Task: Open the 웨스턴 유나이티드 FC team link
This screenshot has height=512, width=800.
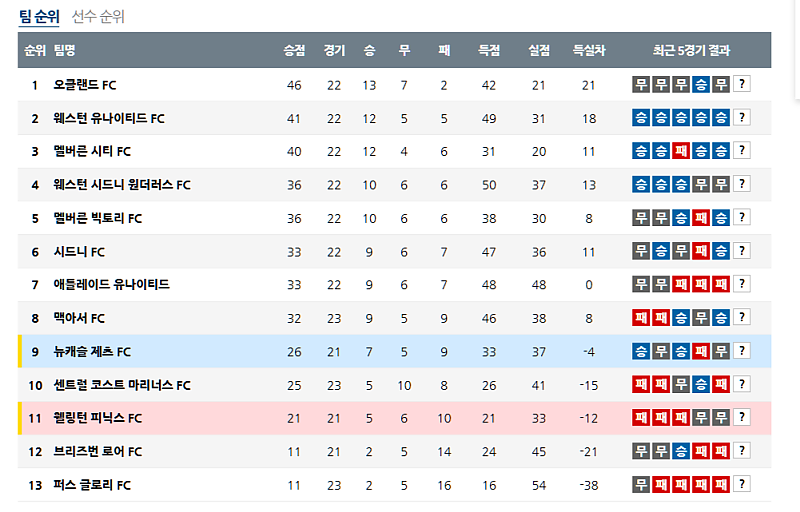Action: tap(109, 119)
